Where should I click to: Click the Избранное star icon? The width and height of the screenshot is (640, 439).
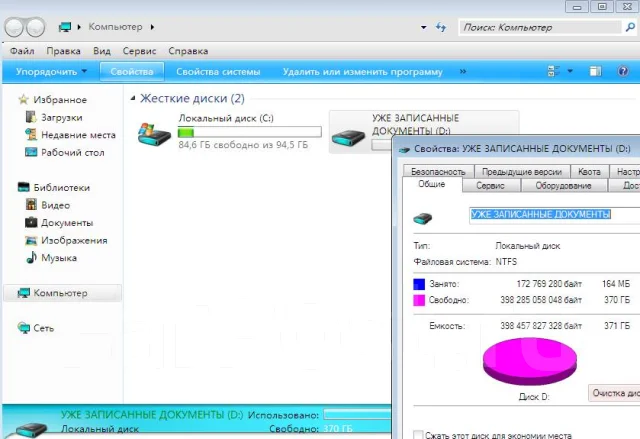click(23, 99)
